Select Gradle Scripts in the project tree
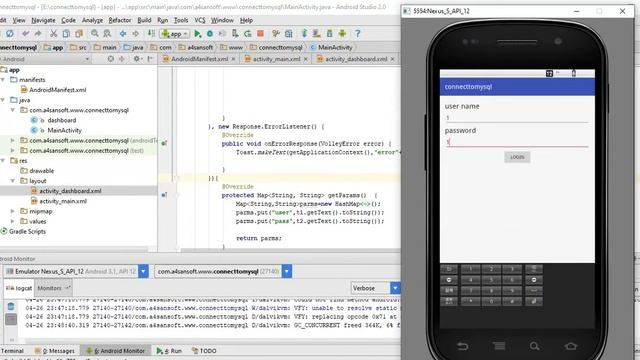 (x=23, y=231)
